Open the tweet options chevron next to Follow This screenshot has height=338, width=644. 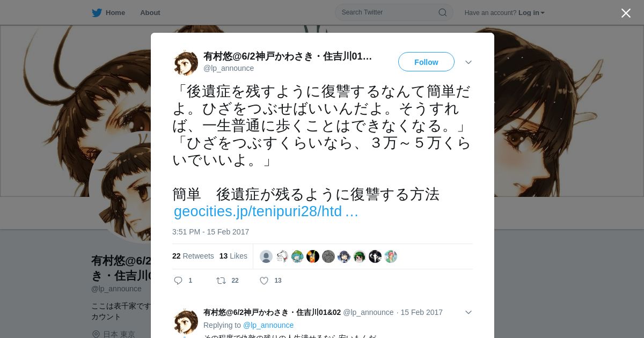pyautogui.click(x=469, y=62)
